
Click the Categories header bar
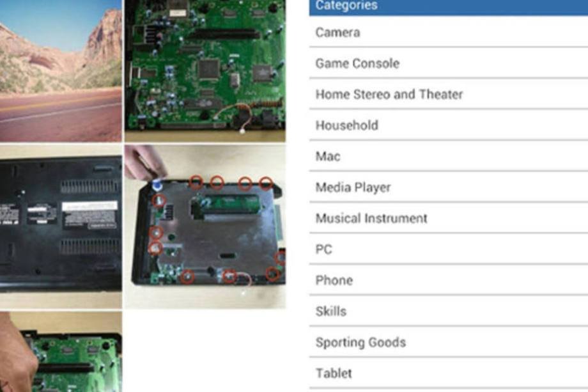point(449,7)
